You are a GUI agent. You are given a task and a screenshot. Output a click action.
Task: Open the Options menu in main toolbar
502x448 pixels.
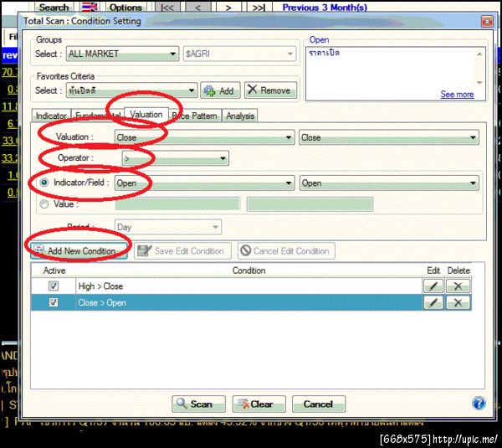[125, 7]
